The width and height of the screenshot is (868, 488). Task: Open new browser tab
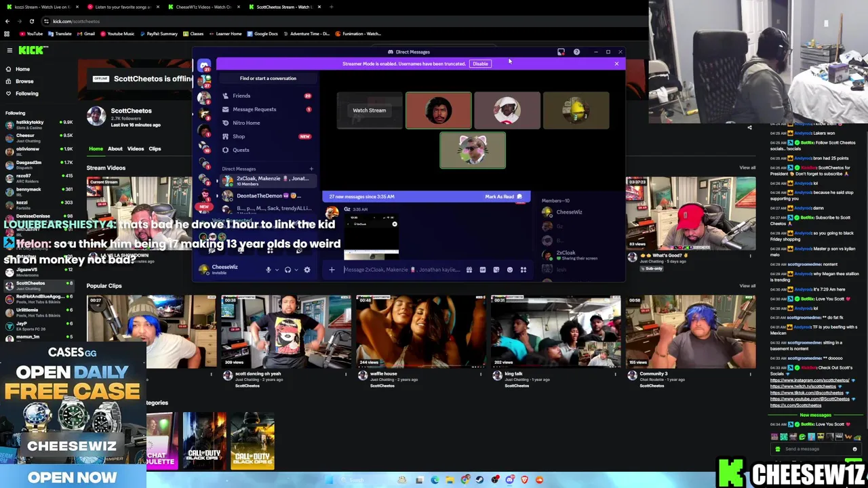tap(332, 7)
